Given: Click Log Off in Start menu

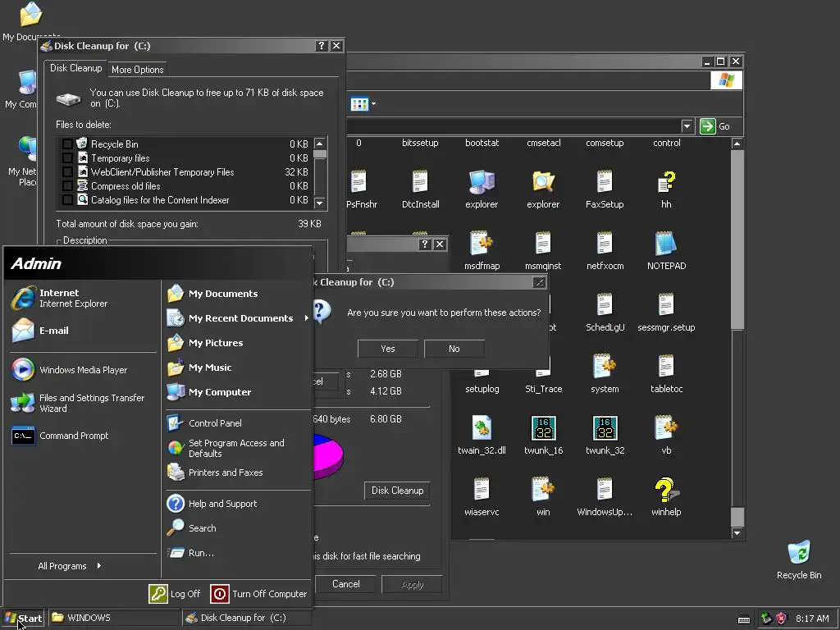Looking at the screenshot, I should (175, 594).
